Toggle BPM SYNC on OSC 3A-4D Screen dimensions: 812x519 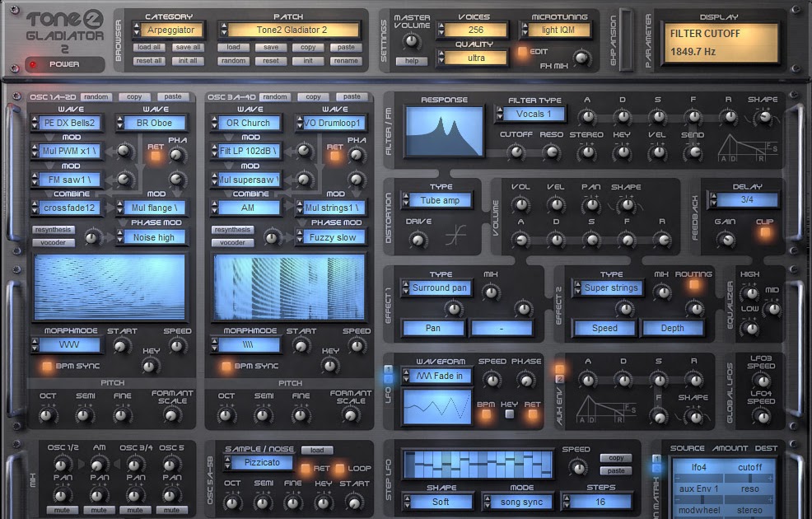[x=226, y=367]
